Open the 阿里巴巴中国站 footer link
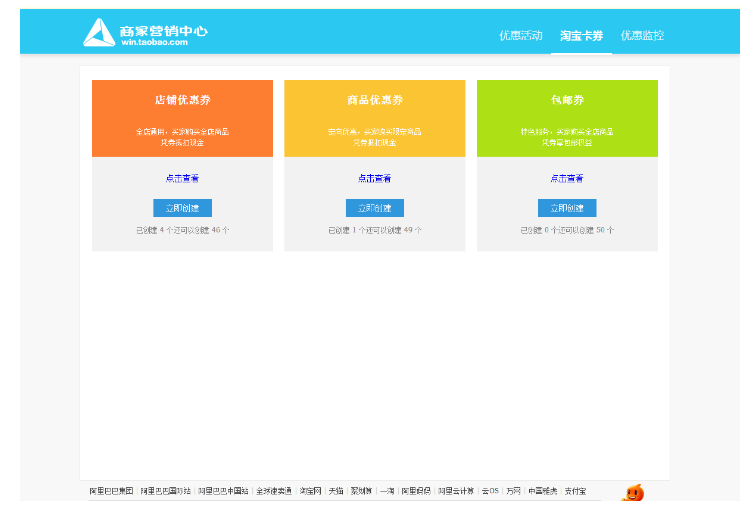The height and width of the screenshot is (506, 752). [223, 491]
